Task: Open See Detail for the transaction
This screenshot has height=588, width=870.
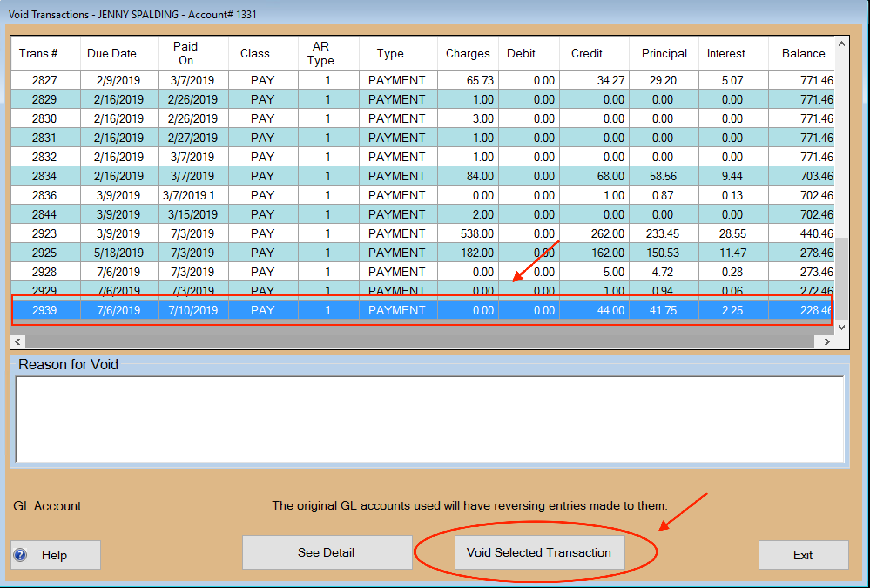Action: [327, 552]
